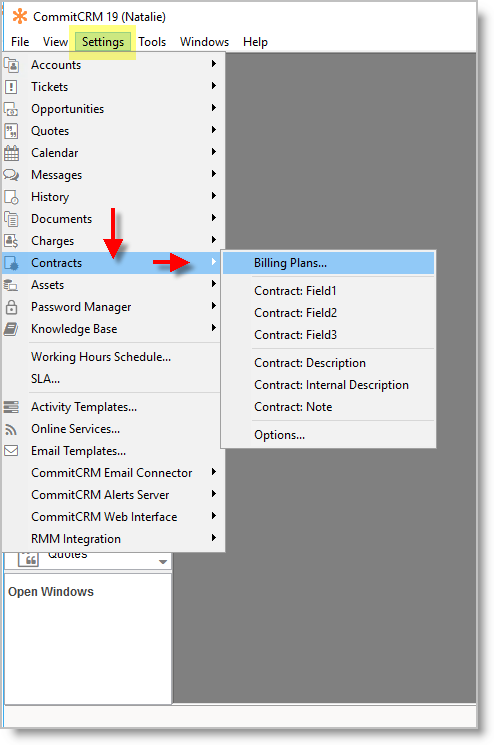
Task: Click the Online Services feed icon
Action: pos(11,430)
